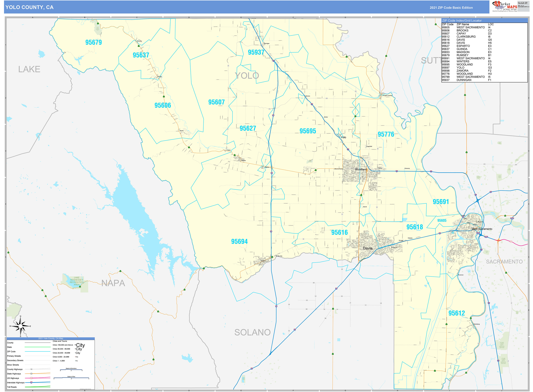
Task: Click the Woodland city label
Action: [x=361, y=169]
